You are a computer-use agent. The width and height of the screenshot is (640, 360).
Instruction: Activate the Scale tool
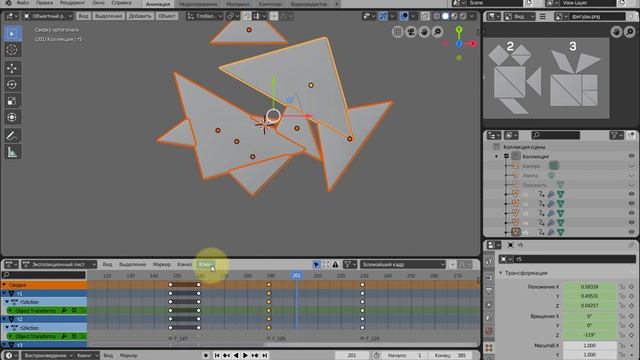[12, 101]
